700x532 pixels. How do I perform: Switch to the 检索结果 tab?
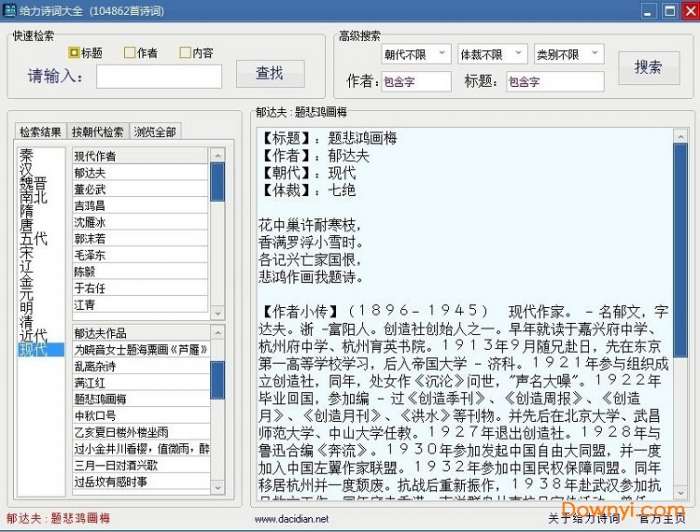[x=41, y=132]
